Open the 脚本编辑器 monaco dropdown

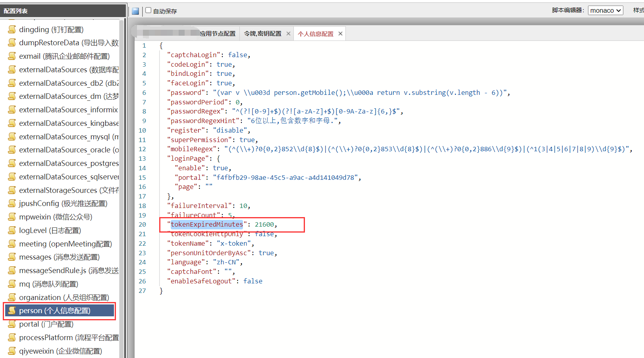tap(605, 10)
